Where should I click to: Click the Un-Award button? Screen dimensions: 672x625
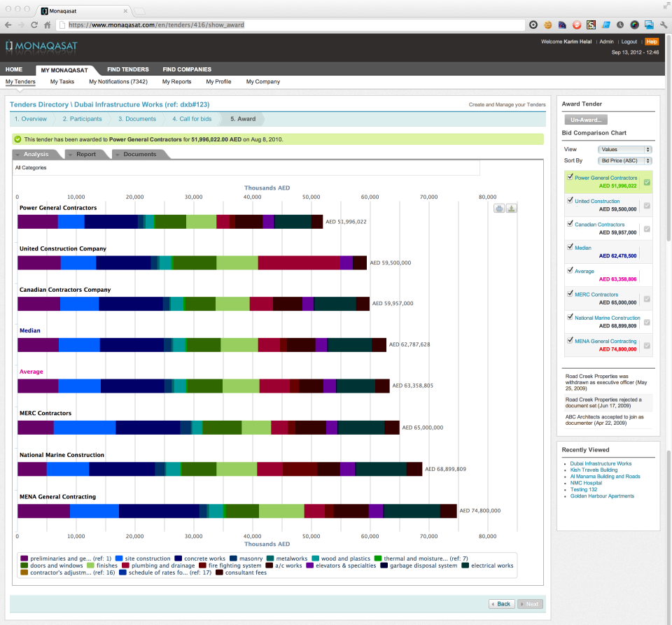click(x=585, y=119)
